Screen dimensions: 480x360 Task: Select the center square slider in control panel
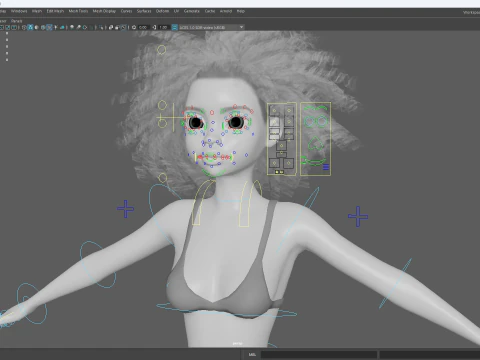281,145
